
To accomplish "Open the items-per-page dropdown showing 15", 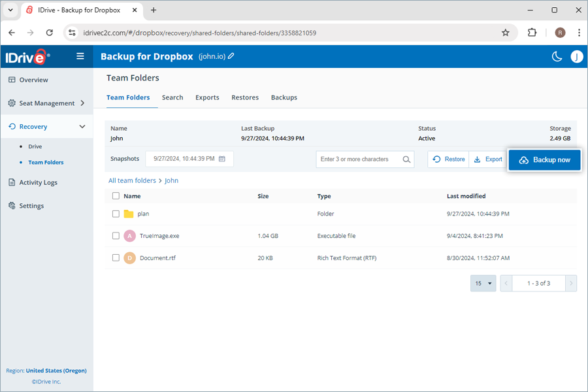I will click(x=483, y=283).
